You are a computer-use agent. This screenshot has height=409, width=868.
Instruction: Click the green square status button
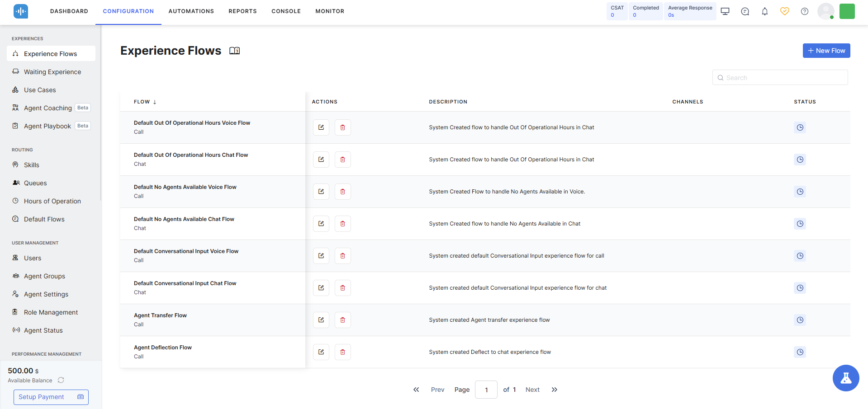tap(847, 11)
